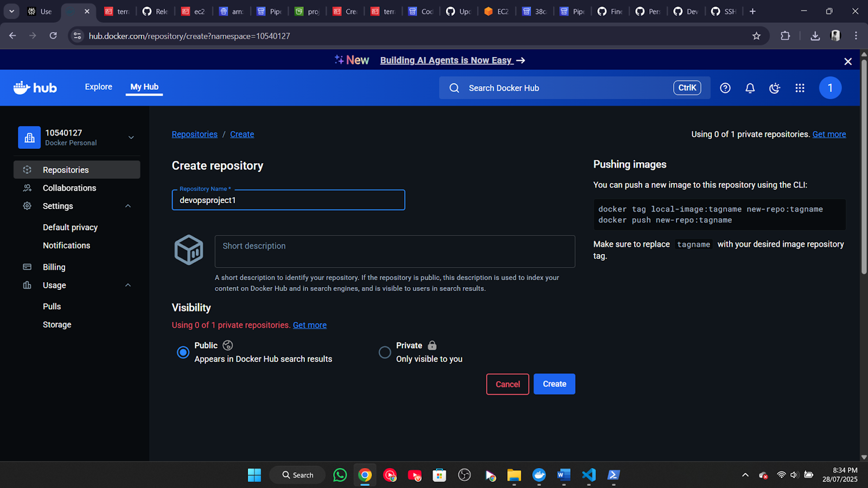Open Repositories in the left sidebar

[77, 170]
